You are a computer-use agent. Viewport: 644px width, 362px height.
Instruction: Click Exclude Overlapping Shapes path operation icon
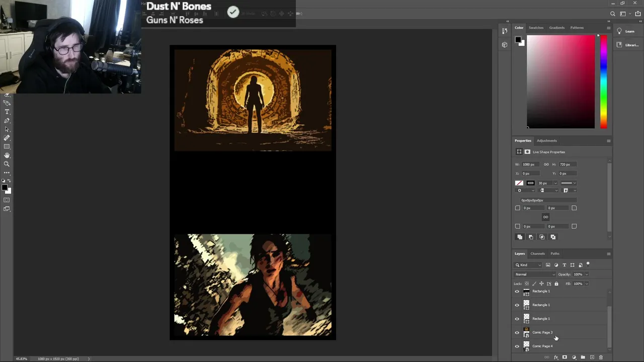coord(553,237)
